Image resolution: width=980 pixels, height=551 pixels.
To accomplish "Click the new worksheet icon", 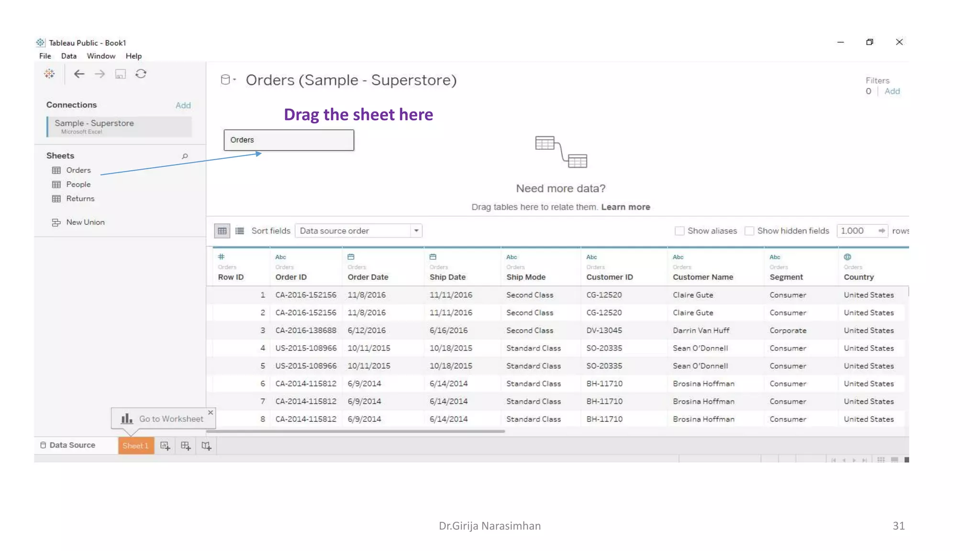I will point(165,446).
